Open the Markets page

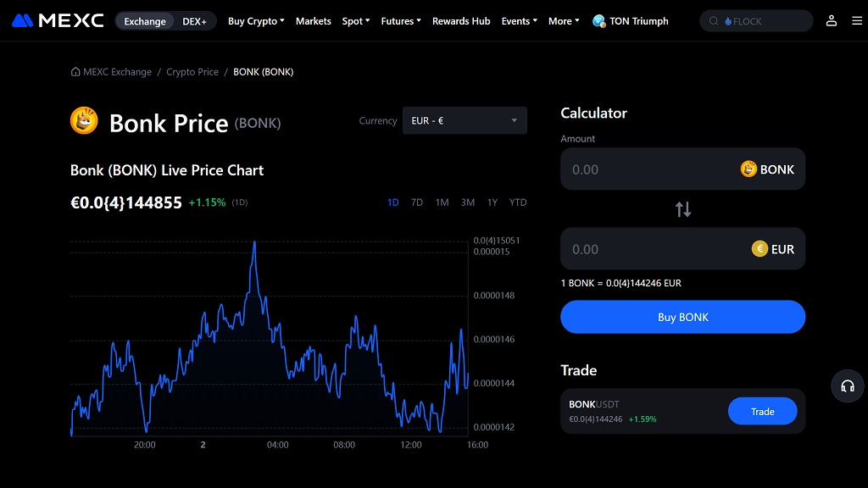[x=314, y=21]
